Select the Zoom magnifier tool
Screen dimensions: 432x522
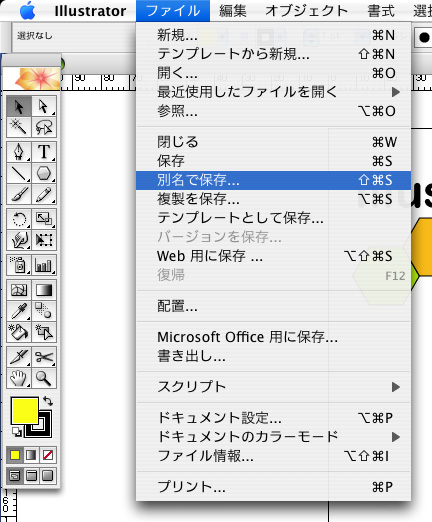(x=44, y=378)
